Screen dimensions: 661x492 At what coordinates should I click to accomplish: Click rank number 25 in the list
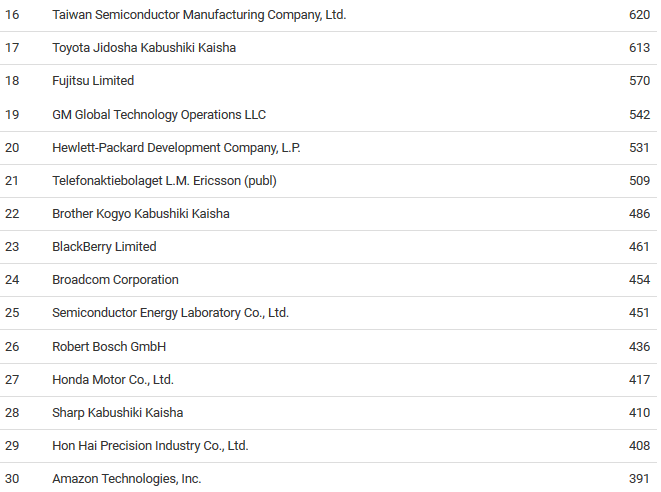[12, 313]
